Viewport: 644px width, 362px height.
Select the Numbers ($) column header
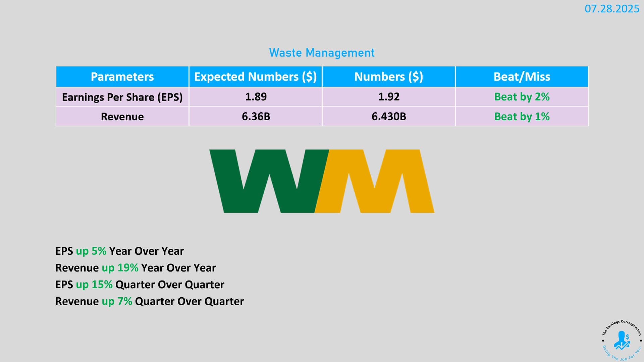coord(388,77)
